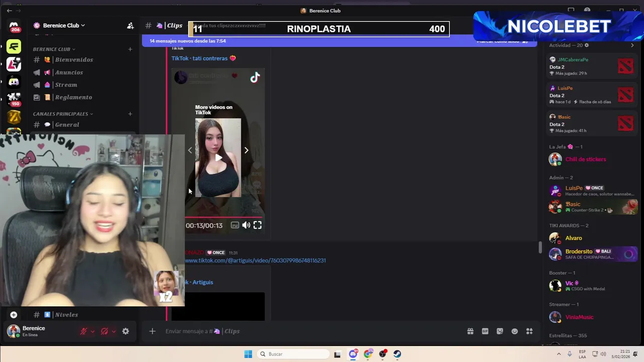644x362 pixels.
Task: Add a server with the plus circle icon
Action: 14,315
